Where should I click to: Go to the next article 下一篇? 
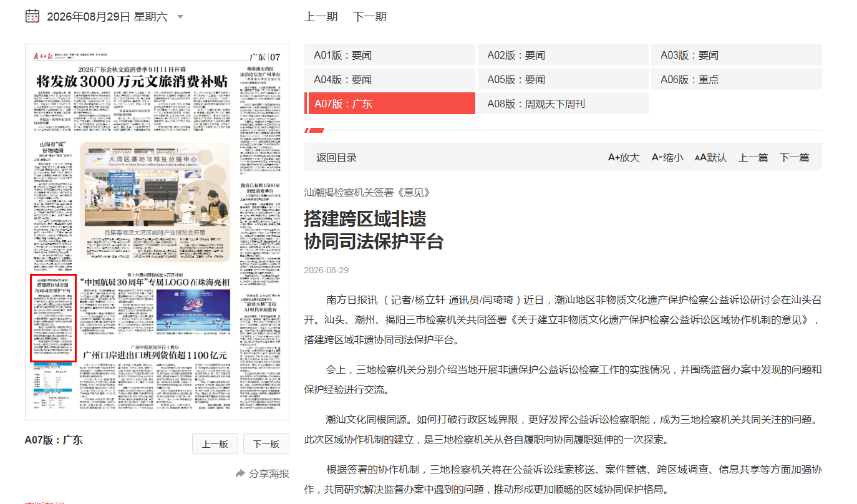[x=794, y=157]
